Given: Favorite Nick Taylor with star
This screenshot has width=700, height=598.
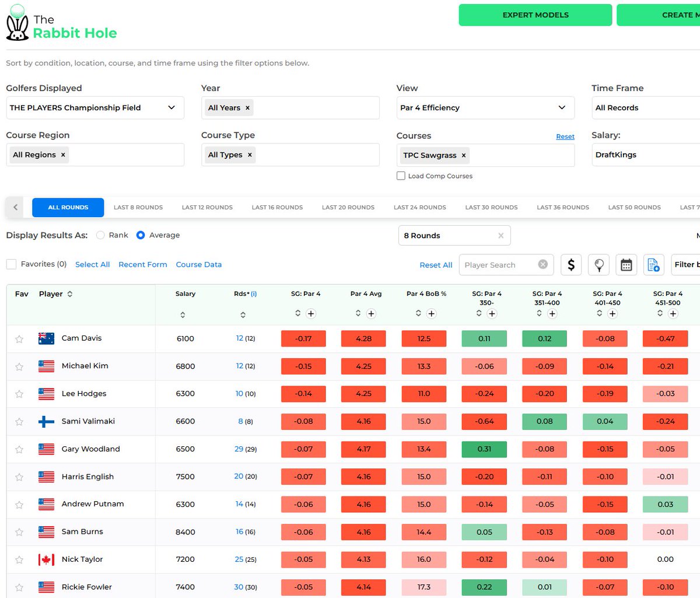Looking at the screenshot, I should pos(19,559).
